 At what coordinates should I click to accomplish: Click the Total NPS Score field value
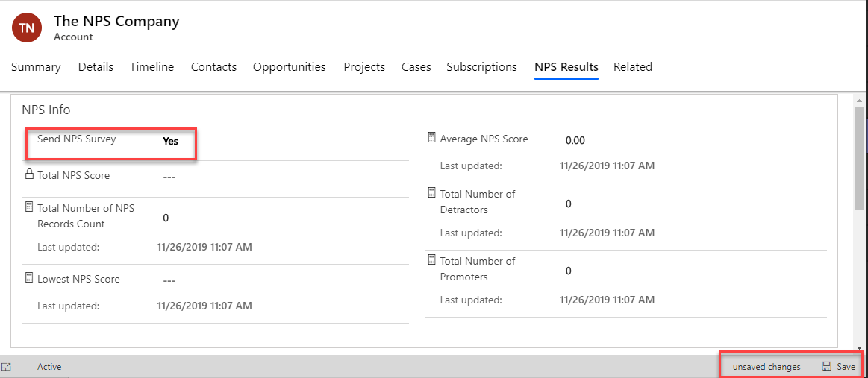(x=169, y=177)
